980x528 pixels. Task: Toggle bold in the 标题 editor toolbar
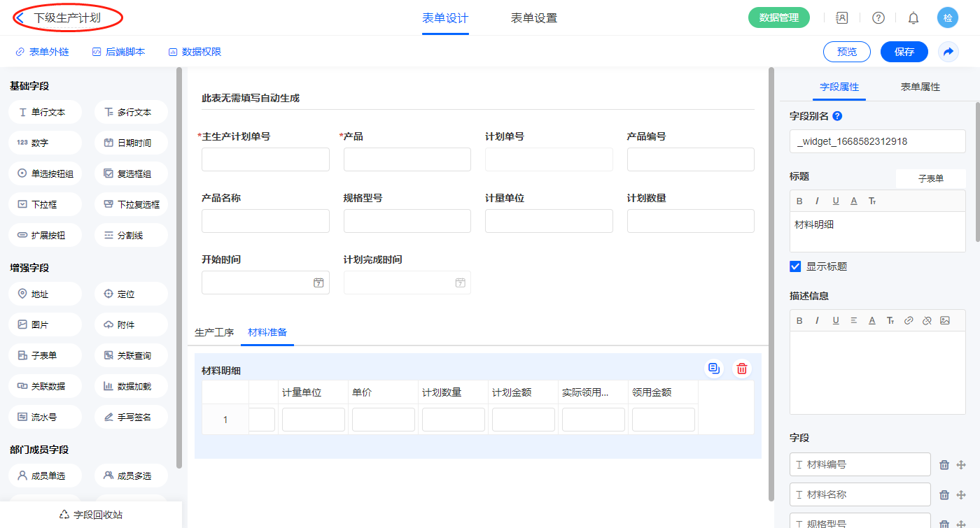coord(799,201)
